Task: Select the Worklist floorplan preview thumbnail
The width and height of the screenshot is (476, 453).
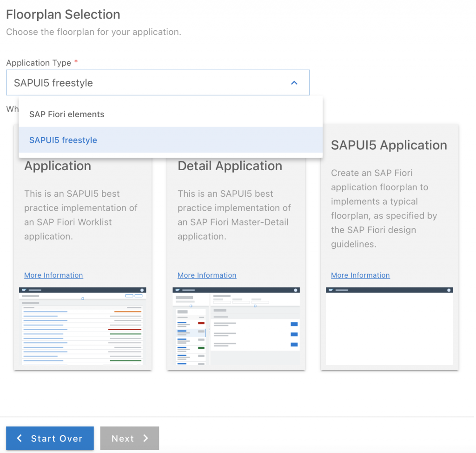Action: 83,326
